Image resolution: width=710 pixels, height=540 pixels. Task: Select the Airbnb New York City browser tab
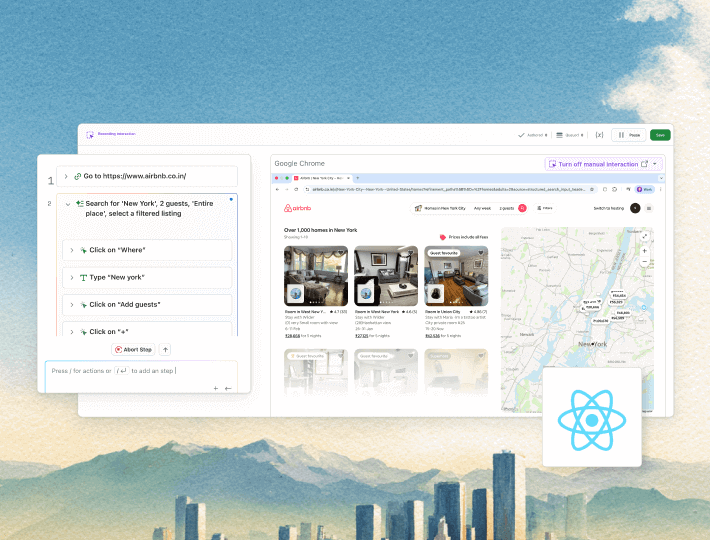322,178
